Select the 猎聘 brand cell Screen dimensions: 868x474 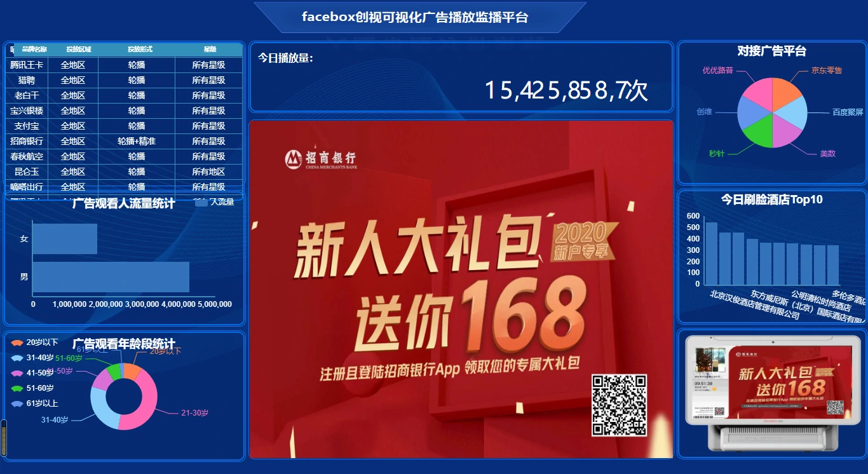(x=27, y=80)
